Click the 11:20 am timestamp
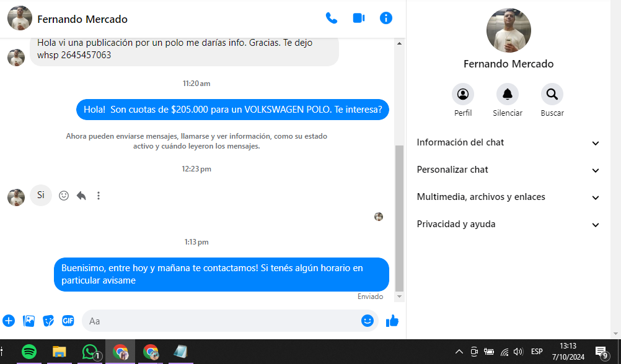The image size is (621, 364). pos(196,84)
